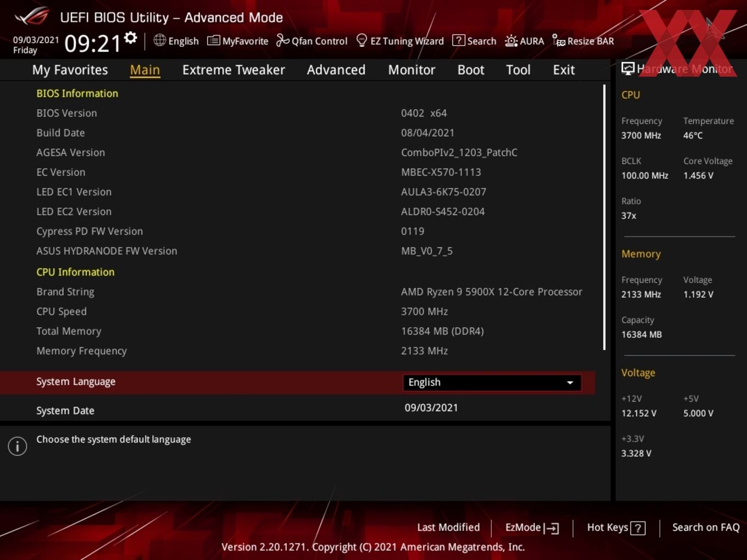
Task: Select the System Date label
Action: [65, 411]
